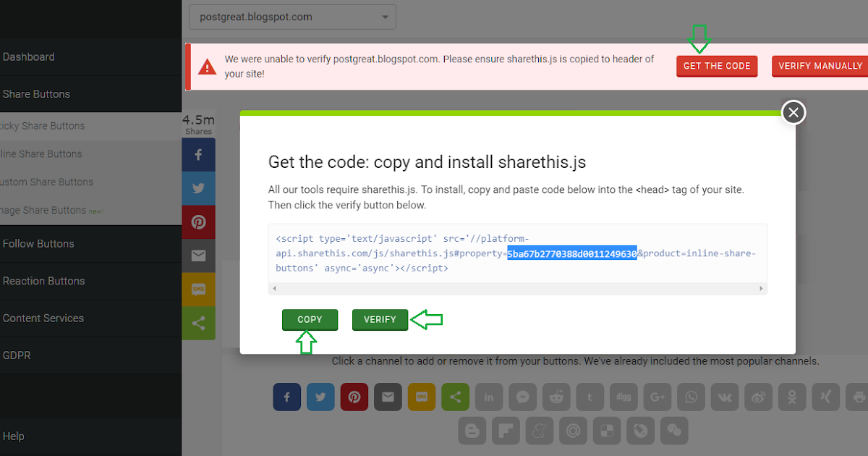
Task: Add the WeChat channel icon
Action: pos(674,431)
